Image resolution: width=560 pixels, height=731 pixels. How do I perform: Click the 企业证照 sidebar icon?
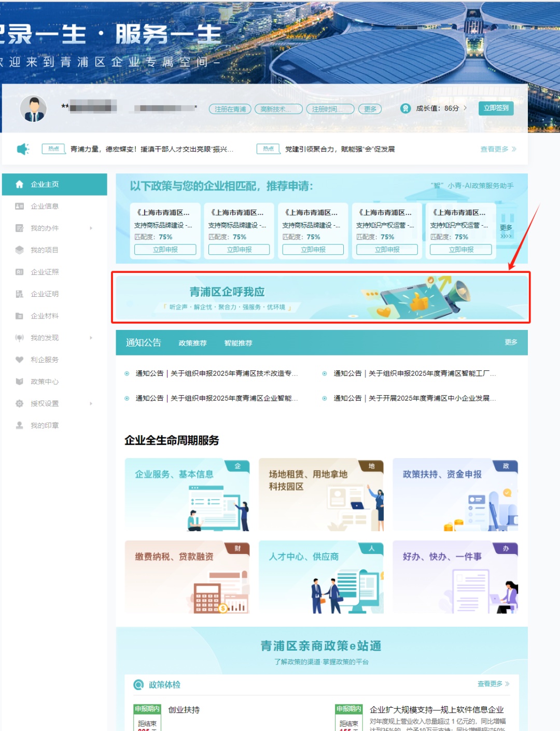19,272
